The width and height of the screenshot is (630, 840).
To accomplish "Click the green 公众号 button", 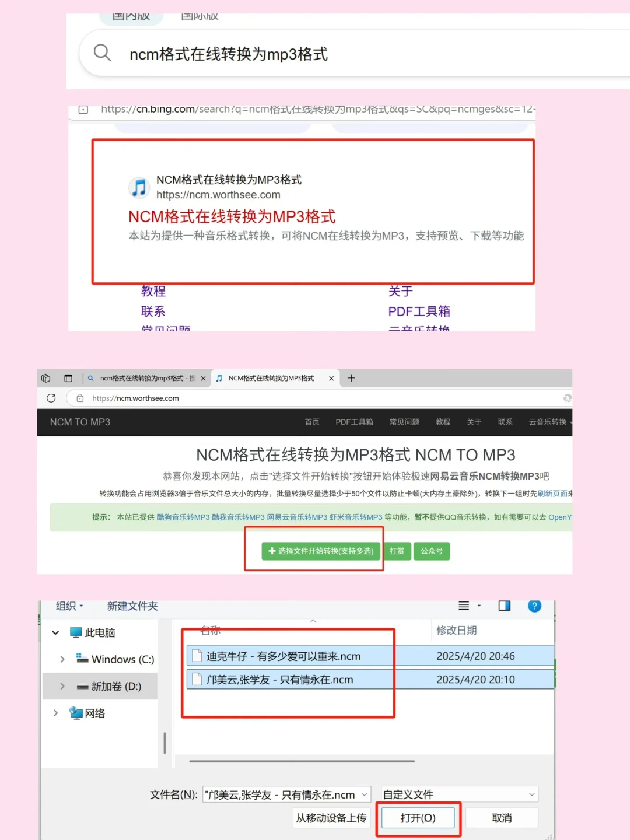I will 432,551.
